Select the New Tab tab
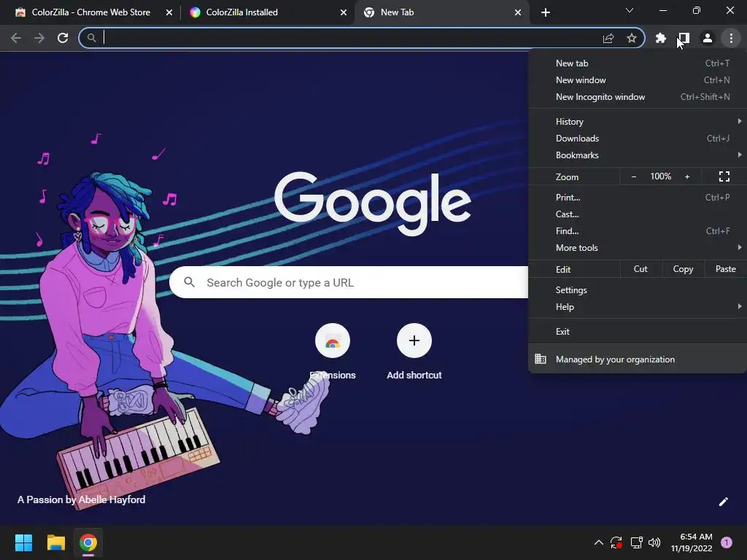This screenshot has height=560, width=747. pyautogui.click(x=441, y=12)
